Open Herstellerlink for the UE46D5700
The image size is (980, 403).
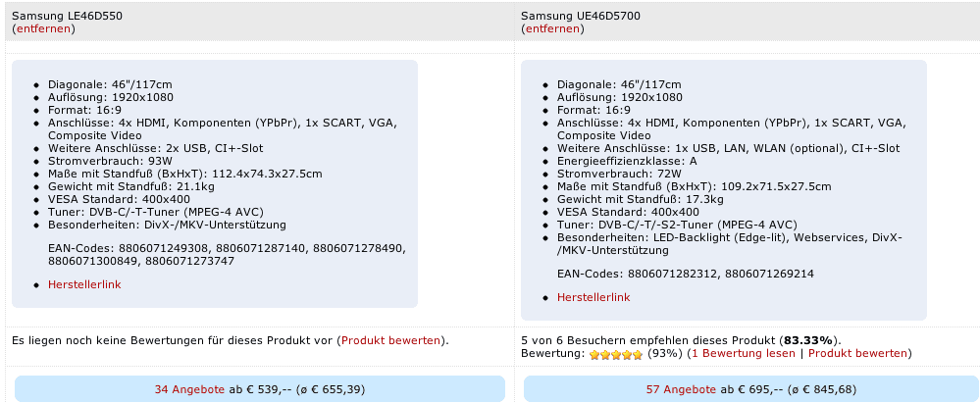(x=593, y=297)
